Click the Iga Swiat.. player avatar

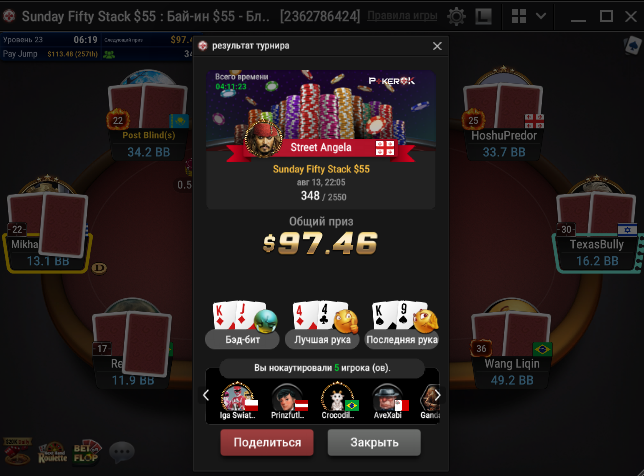237,397
